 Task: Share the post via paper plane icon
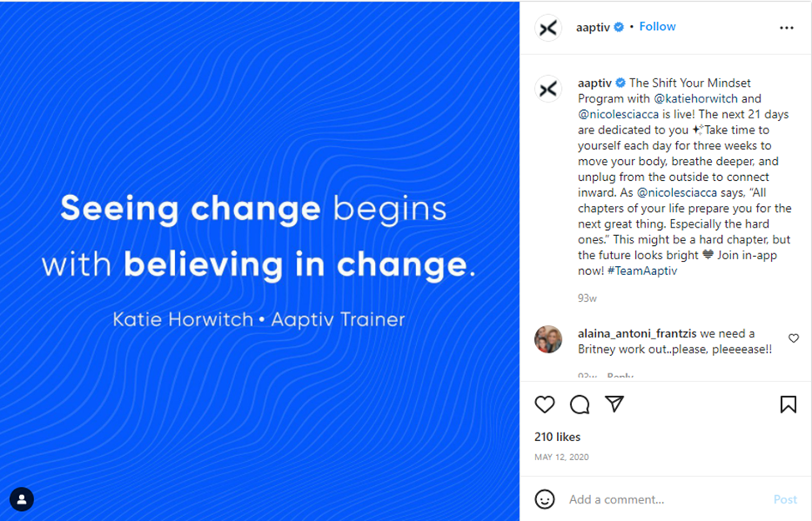click(x=614, y=404)
